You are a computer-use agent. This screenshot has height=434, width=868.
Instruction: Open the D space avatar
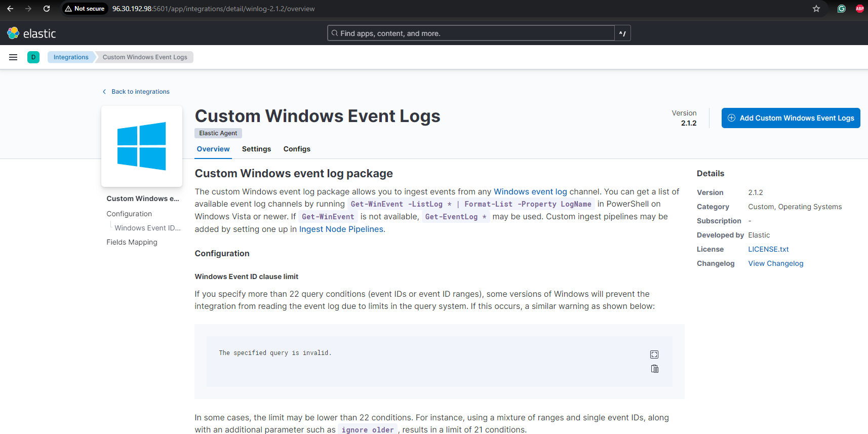(33, 57)
